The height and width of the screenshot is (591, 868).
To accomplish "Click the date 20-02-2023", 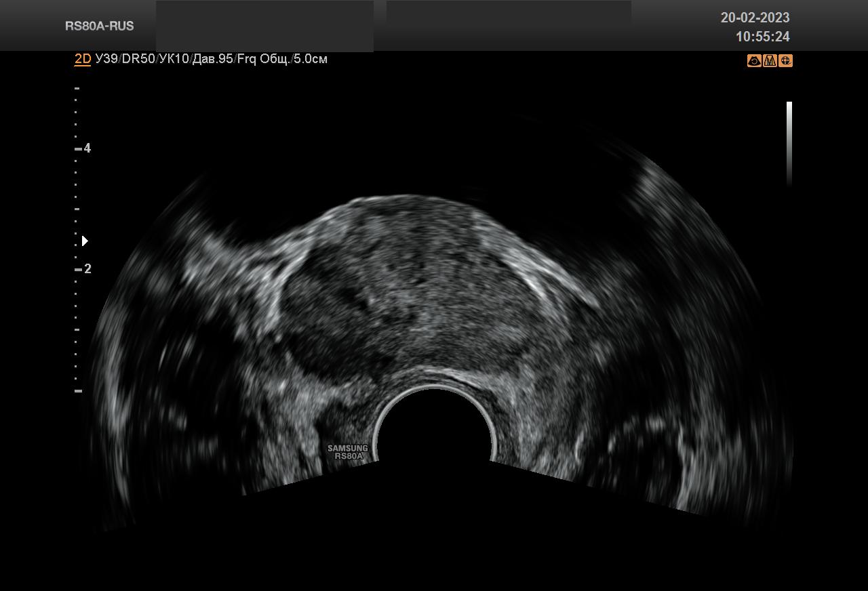I will (x=755, y=18).
